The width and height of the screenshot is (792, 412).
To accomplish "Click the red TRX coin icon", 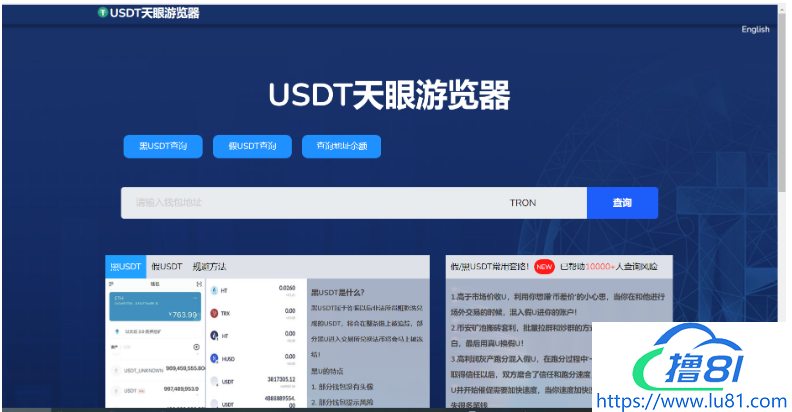I will [214, 313].
